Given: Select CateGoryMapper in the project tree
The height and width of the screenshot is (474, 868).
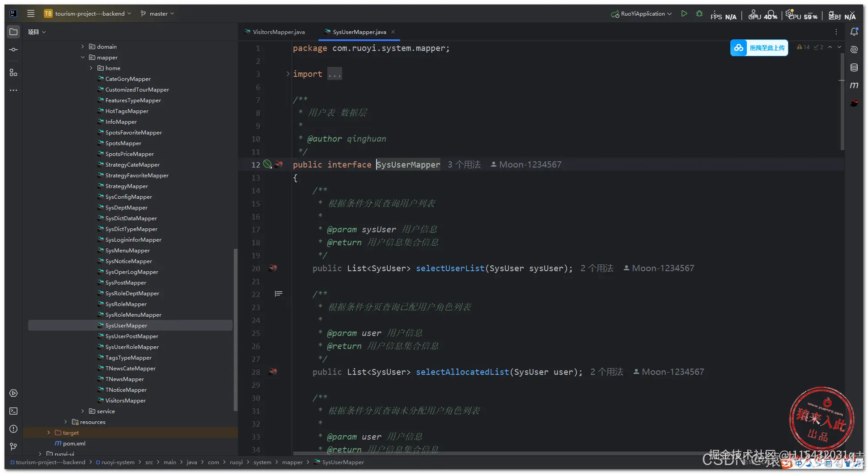Looking at the screenshot, I should pos(128,79).
